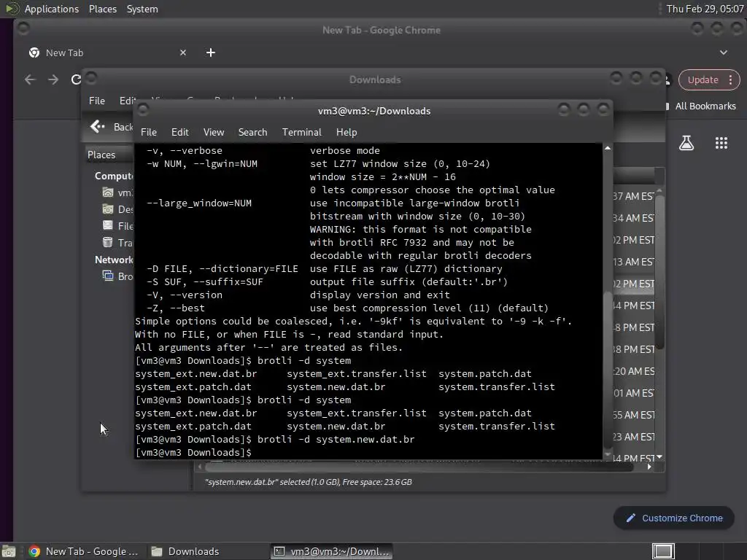
Task: Select File System in Places sidebar
Action: click(117, 226)
